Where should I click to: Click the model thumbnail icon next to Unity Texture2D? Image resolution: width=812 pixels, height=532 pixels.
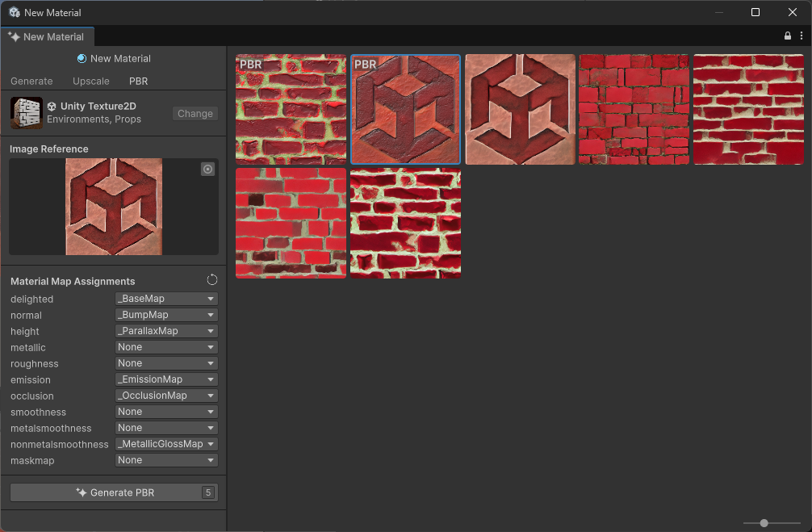[x=27, y=113]
